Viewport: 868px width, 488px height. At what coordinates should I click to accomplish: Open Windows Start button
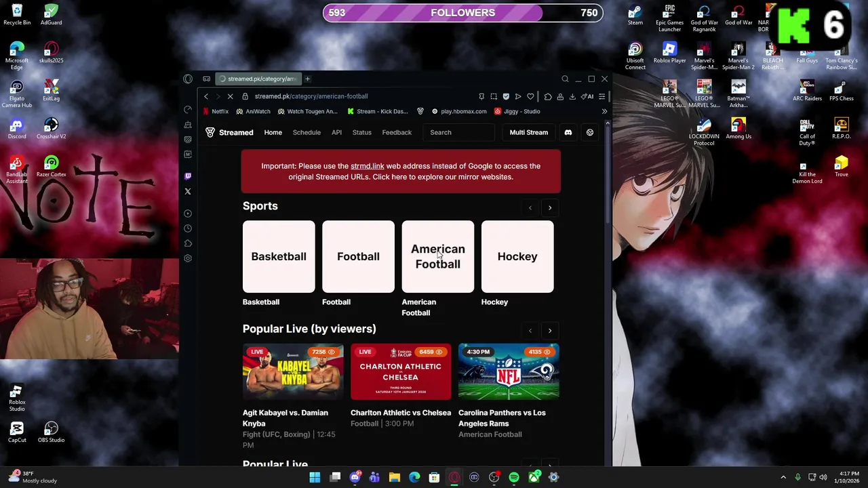pyautogui.click(x=315, y=478)
